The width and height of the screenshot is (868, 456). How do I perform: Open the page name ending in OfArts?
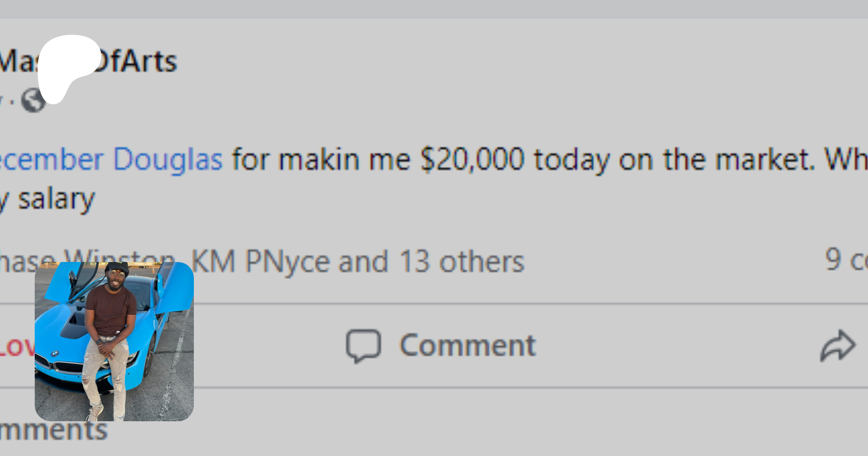[135, 61]
